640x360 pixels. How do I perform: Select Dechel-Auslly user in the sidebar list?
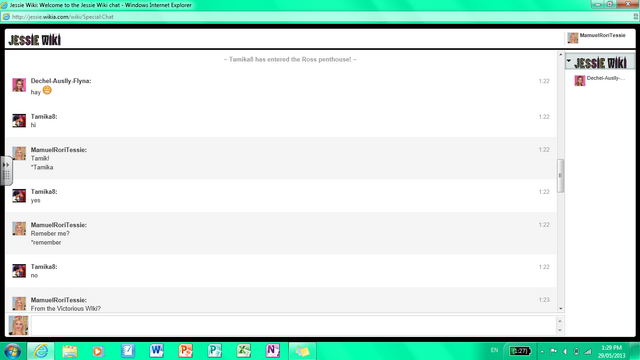click(600, 80)
